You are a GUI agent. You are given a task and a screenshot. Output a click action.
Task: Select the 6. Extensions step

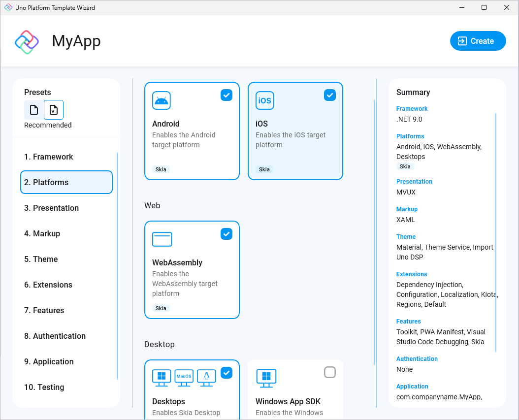tap(48, 285)
